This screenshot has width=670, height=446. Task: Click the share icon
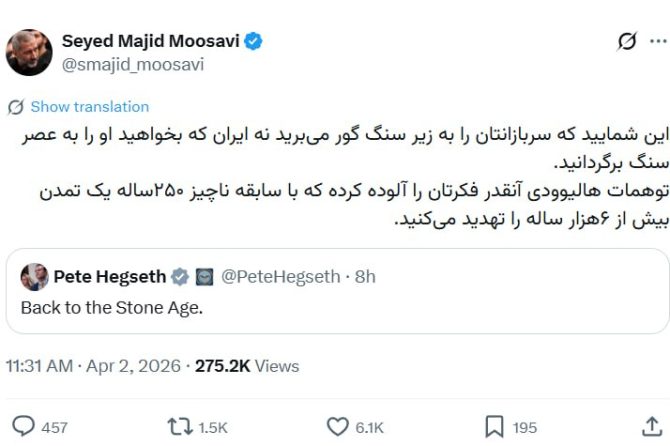tap(652, 427)
